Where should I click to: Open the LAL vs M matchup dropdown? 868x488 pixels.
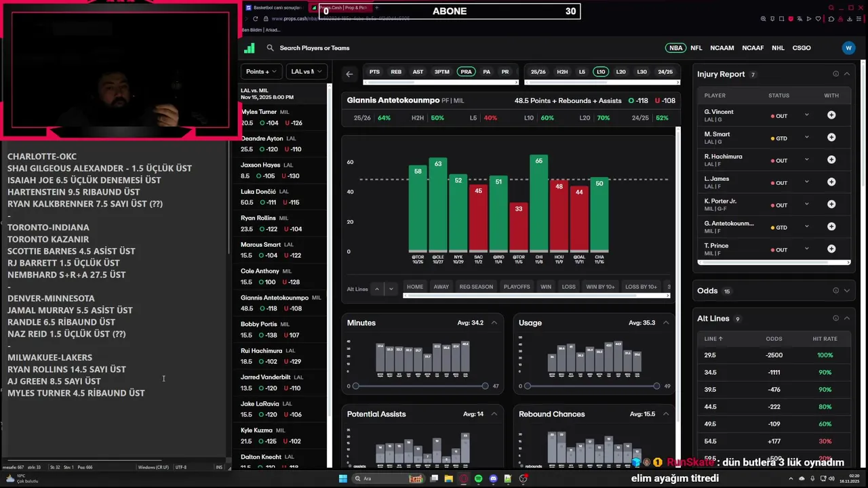307,71
